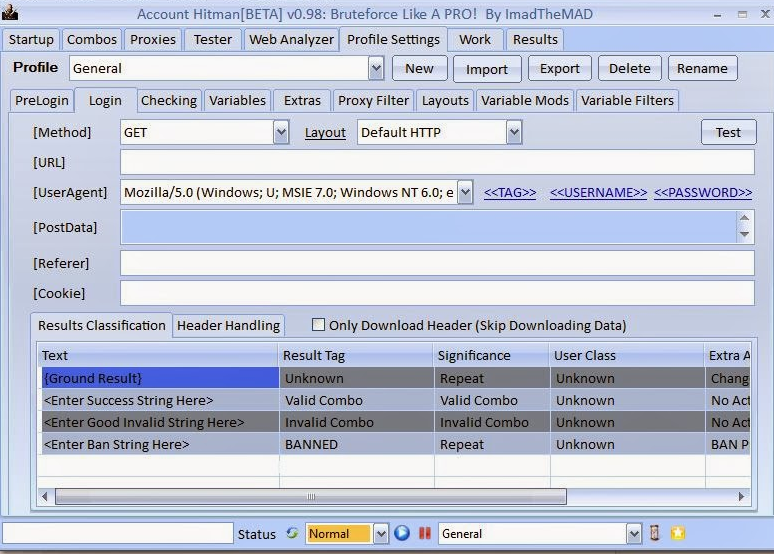This screenshot has height=556, width=774.
Task: Select <Enter Good Invalid String Here> cell
Action: (159, 422)
